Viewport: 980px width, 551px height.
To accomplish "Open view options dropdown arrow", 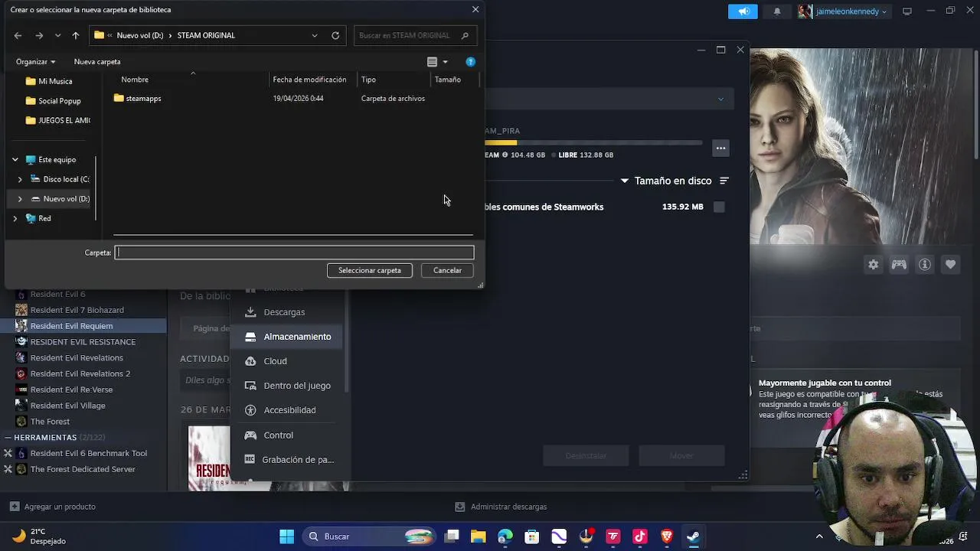I will pos(445,62).
